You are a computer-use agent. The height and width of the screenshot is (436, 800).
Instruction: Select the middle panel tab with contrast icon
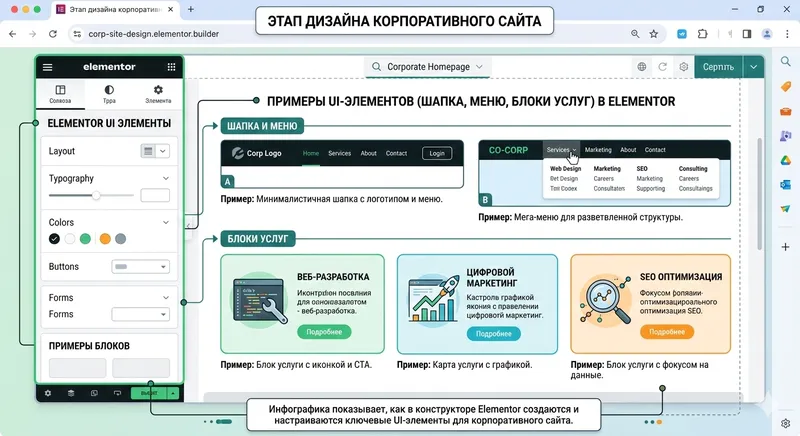point(109,95)
